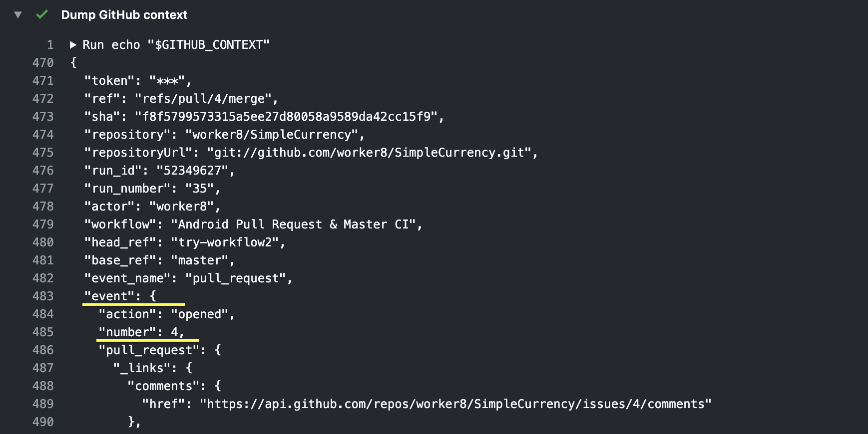Click the underlined "event" key text
This screenshot has width=868, height=434.
click(109, 296)
